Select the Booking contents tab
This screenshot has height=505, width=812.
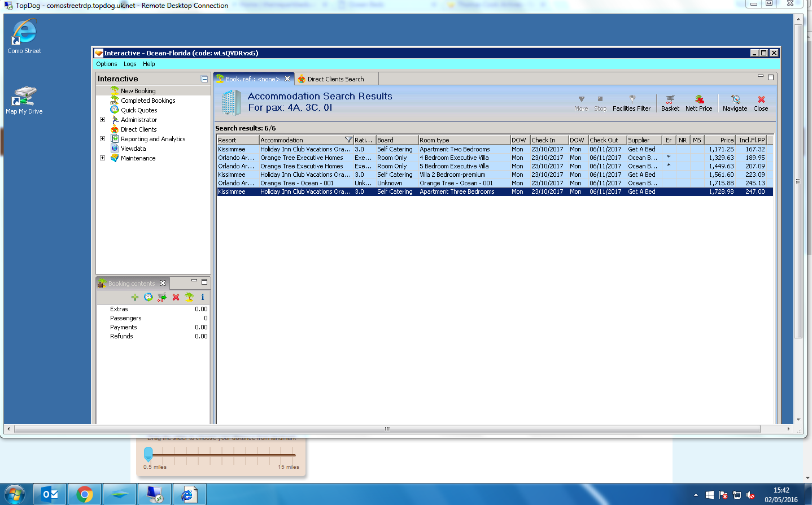[x=132, y=284]
